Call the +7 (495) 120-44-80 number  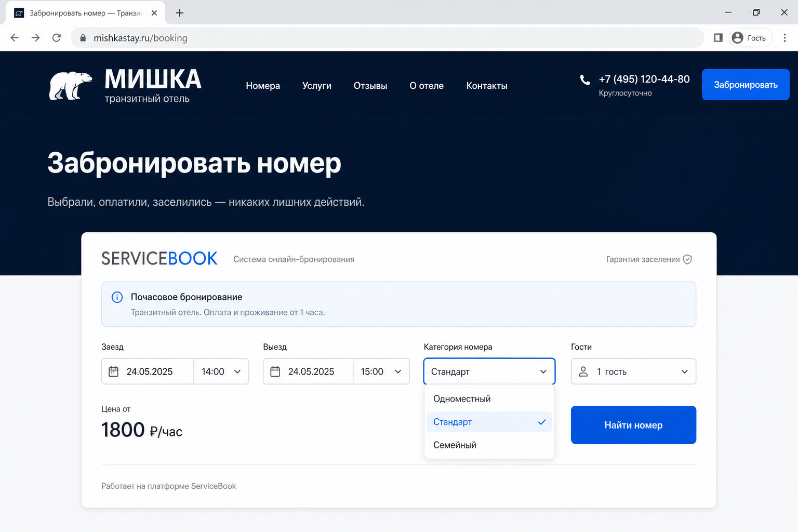644,79
